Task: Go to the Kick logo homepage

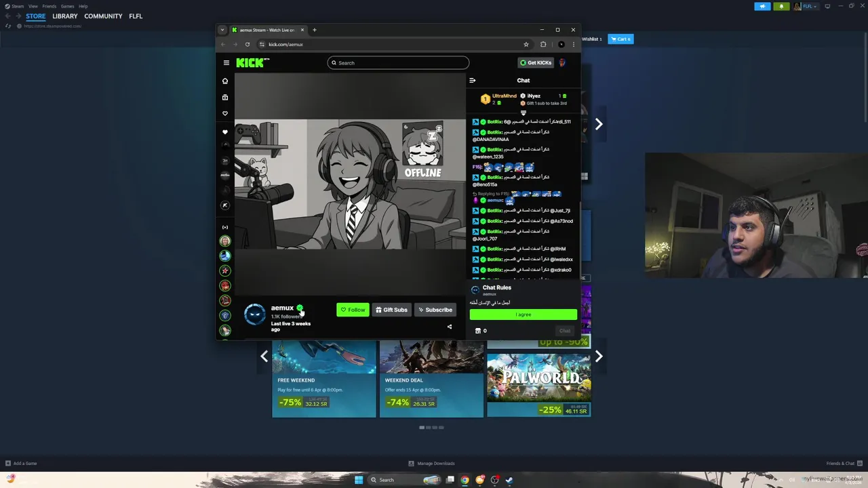Action: click(x=252, y=62)
